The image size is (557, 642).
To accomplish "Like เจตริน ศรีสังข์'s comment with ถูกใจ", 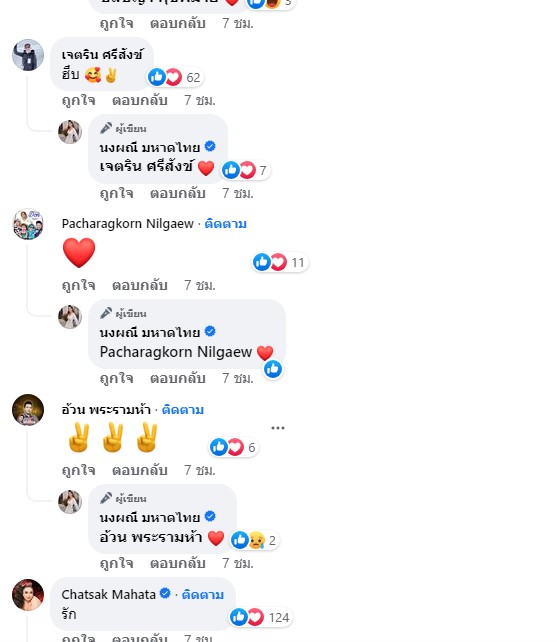I will click(x=79, y=100).
